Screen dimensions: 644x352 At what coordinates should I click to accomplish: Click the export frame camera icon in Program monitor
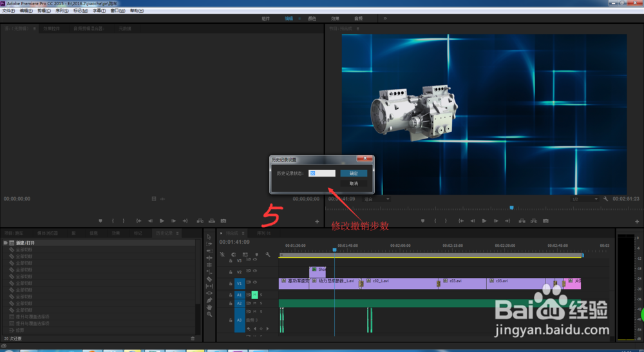(x=545, y=220)
